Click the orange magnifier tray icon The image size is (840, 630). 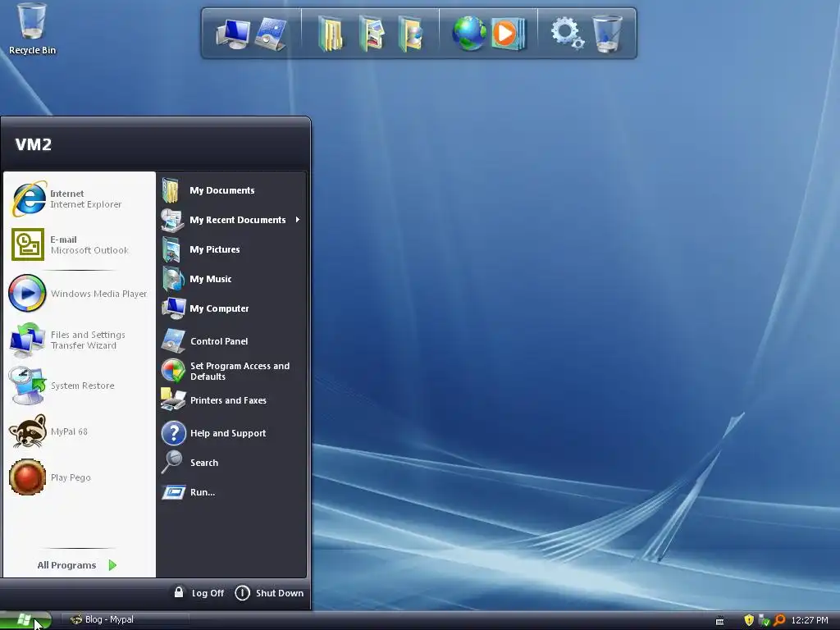779,620
